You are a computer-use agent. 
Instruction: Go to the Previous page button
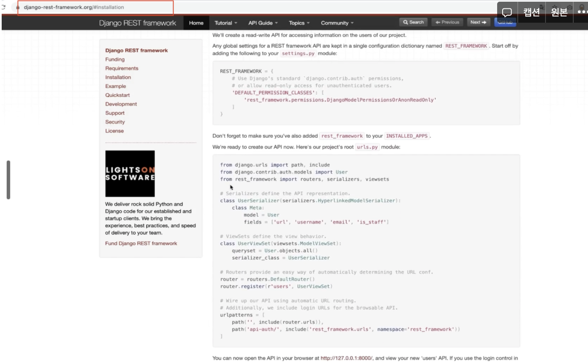448,22
